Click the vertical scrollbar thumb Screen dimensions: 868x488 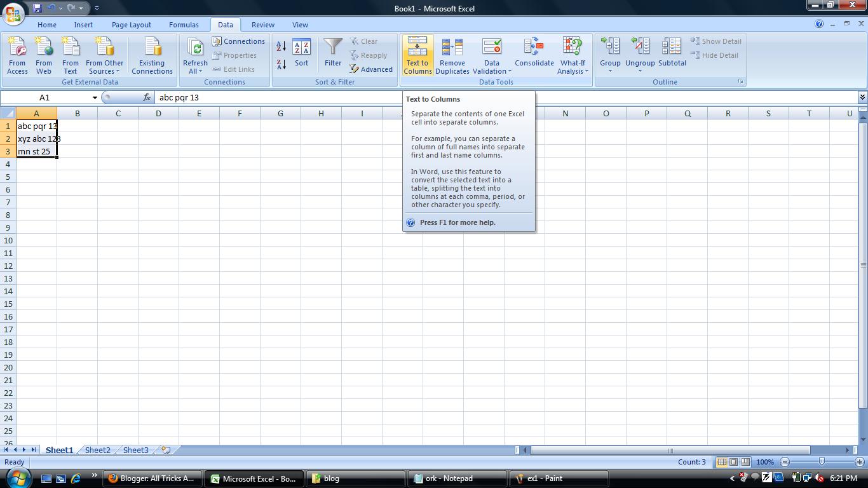pyautogui.click(x=862, y=265)
